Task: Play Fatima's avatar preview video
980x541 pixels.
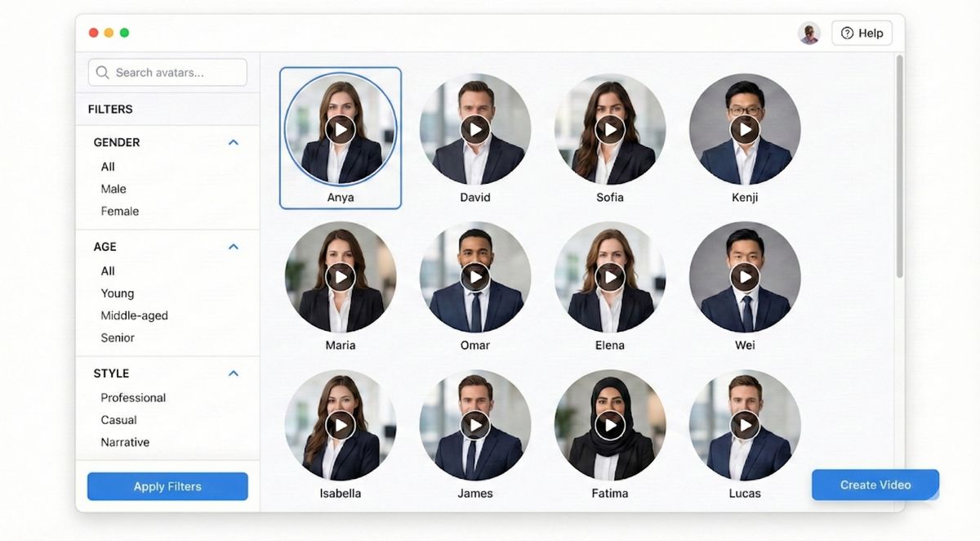Action: coord(610,424)
